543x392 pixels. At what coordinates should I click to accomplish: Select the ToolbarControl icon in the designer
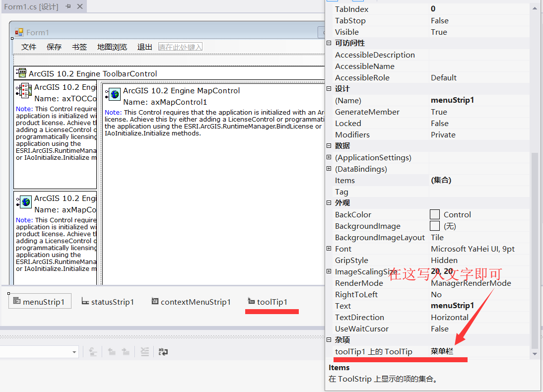[21, 73]
